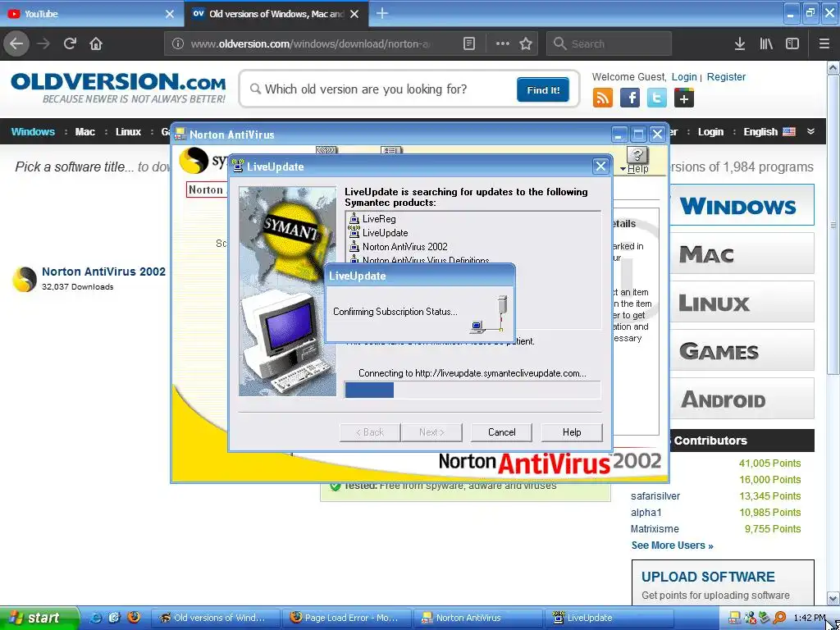Switch to LiveUpdate taskbar item
This screenshot has height=630, width=840.
(x=609, y=618)
